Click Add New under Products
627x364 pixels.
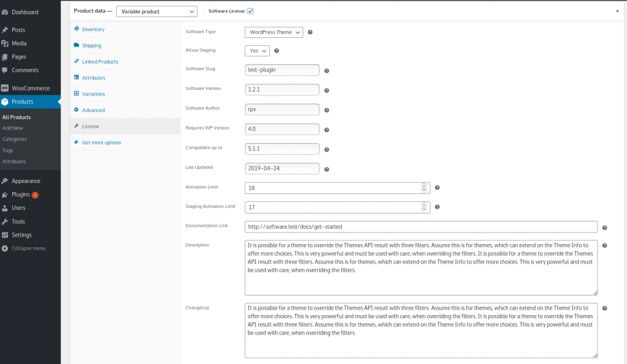tap(12, 128)
